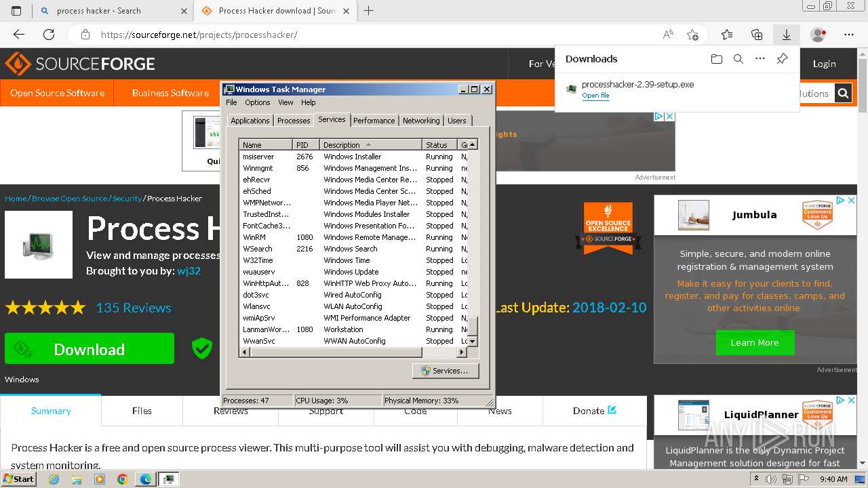Pin the Downloads panel

point(782,59)
